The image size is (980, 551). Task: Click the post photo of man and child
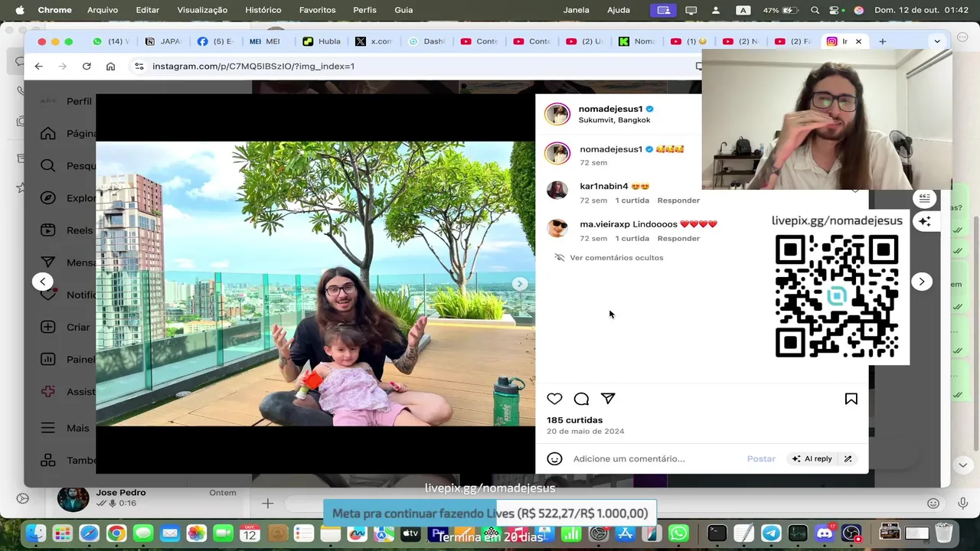coord(315,284)
